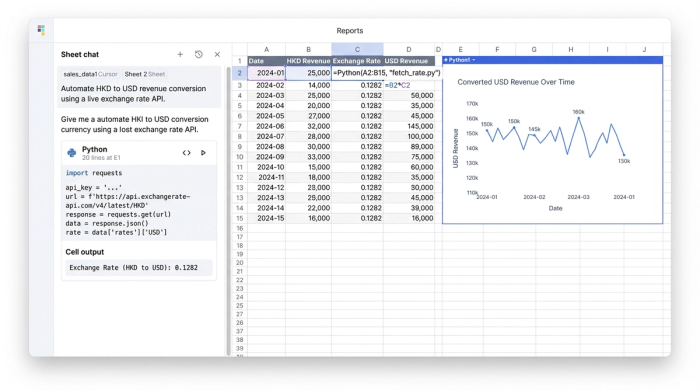Close the Sheet chat panel

217,54
